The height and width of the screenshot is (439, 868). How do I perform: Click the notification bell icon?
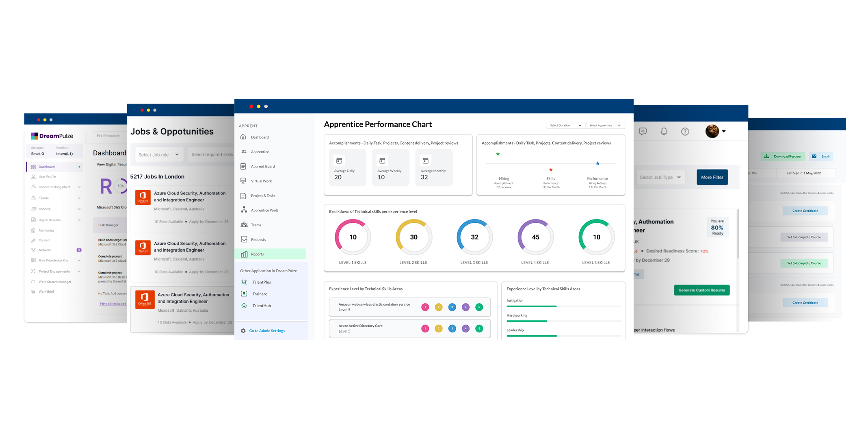tap(664, 131)
